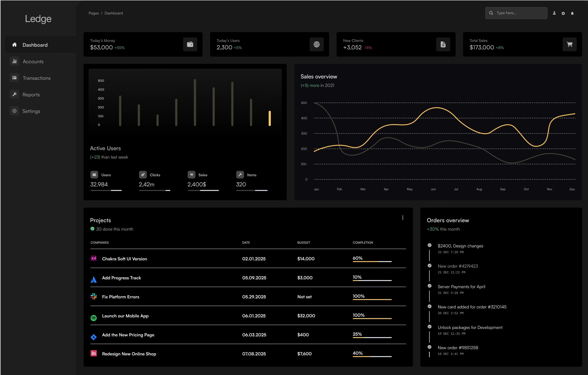Click checkmark beside New order #4219423

tap(429, 266)
